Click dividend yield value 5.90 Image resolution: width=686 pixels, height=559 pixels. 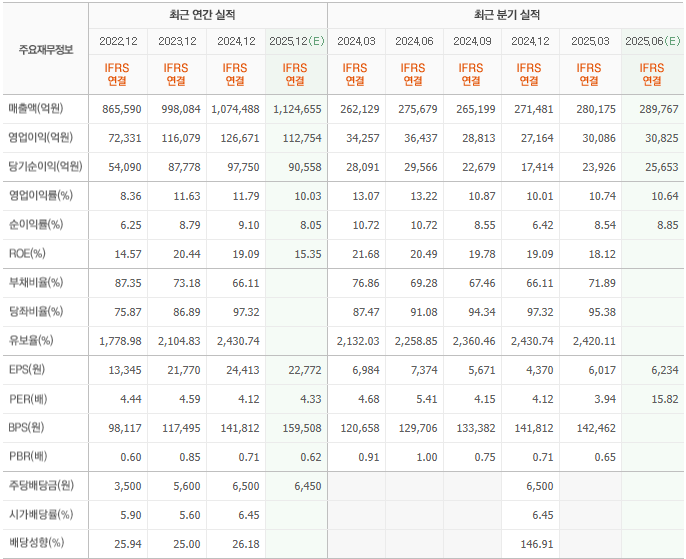(x=131, y=515)
